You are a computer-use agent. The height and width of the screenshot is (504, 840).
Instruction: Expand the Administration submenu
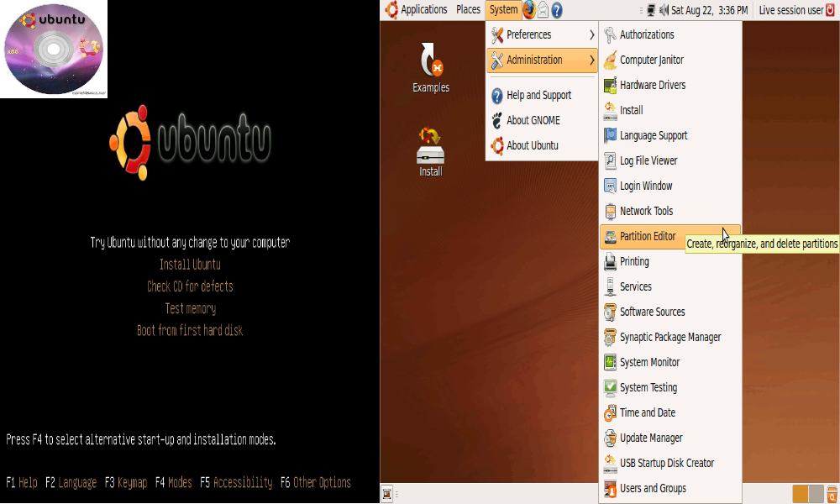[542, 60]
